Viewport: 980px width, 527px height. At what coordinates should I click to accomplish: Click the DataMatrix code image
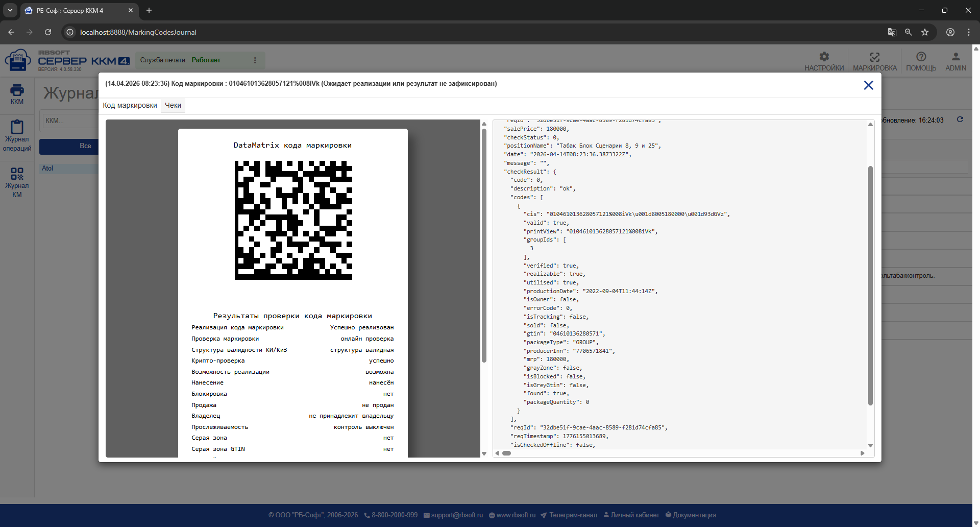(293, 220)
